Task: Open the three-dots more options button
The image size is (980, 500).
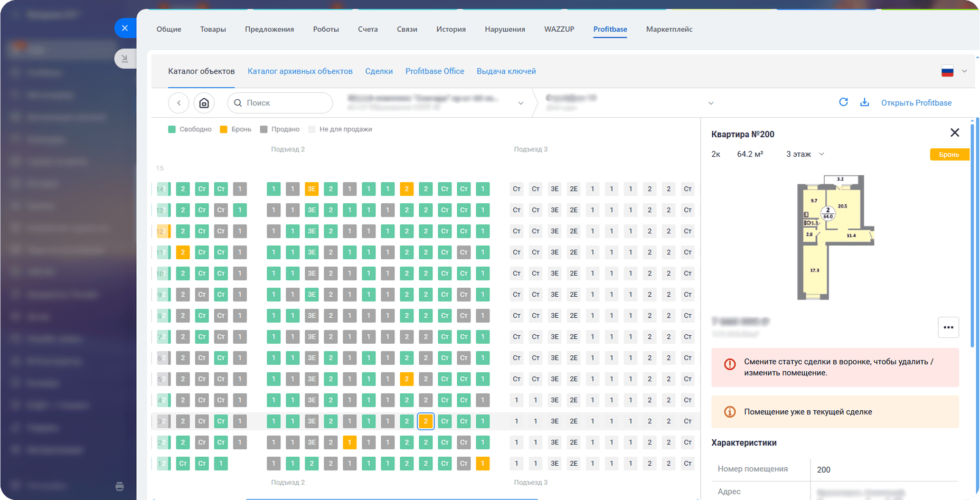Action: pyautogui.click(x=948, y=327)
